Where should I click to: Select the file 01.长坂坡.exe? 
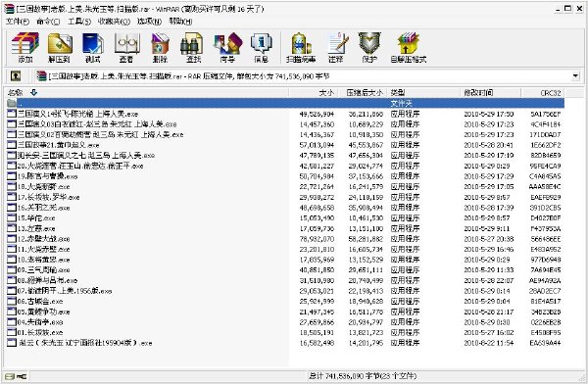[x=40, y=332]
